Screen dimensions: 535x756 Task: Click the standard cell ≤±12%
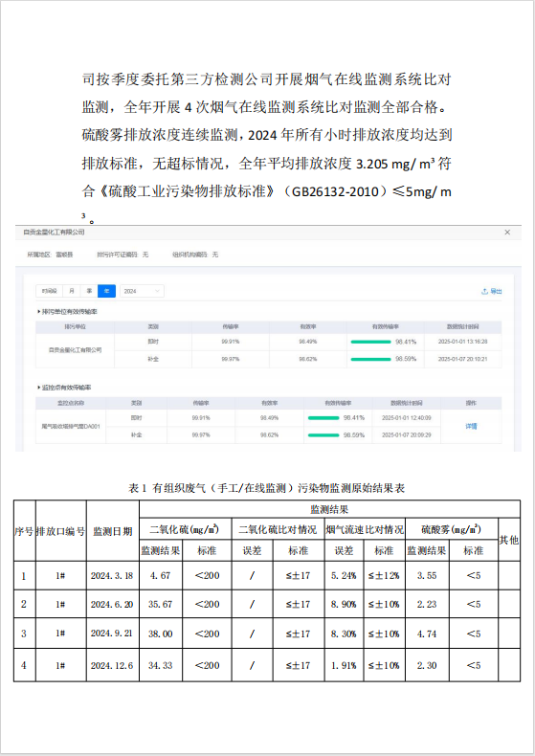(x=384, y=576)
